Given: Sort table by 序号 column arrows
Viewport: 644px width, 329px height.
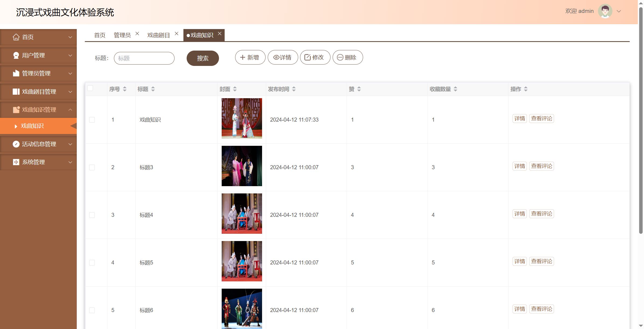Looking at the screenshot, I should tap(125, 89).
